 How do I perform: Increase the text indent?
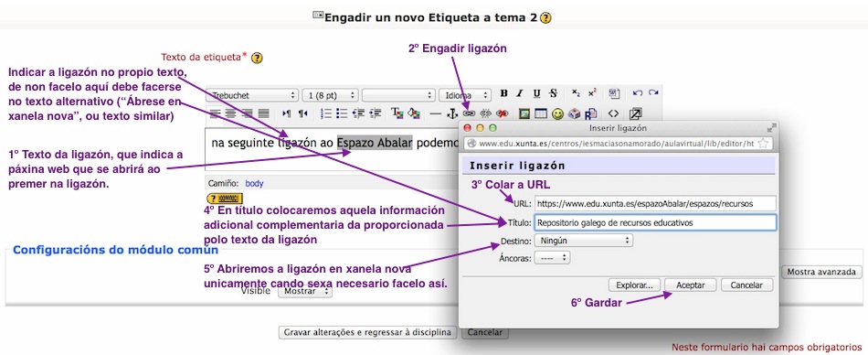pyautogui.click(x=376, y=113)
